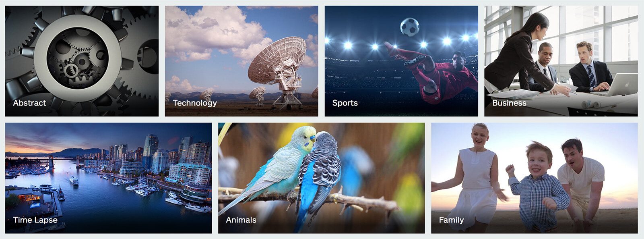This screenshot has height=239, width=644.
Task: Click the "Family" category label
Action: 451,220
